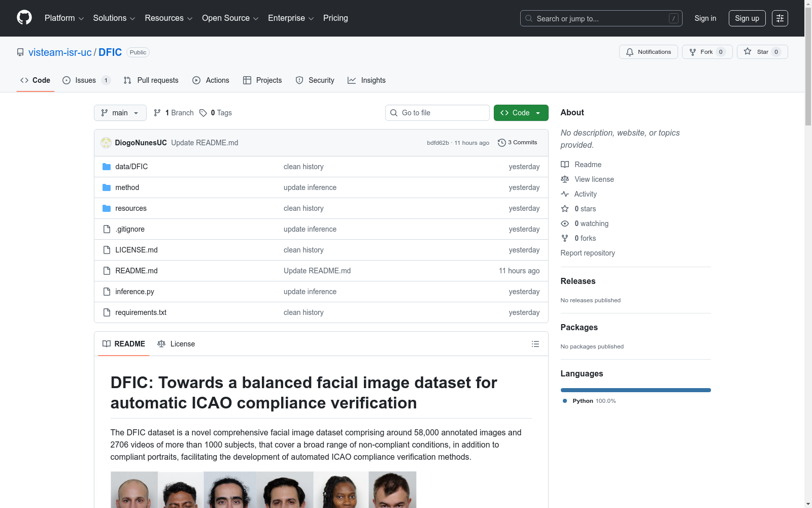Click the .gitignore file icon

[107, 229]
